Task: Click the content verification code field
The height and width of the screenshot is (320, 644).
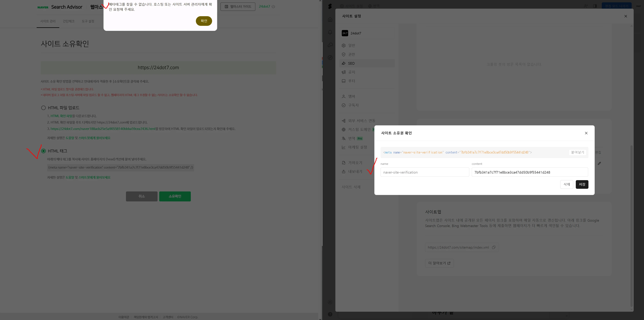Action: click(x=530, y=172)
